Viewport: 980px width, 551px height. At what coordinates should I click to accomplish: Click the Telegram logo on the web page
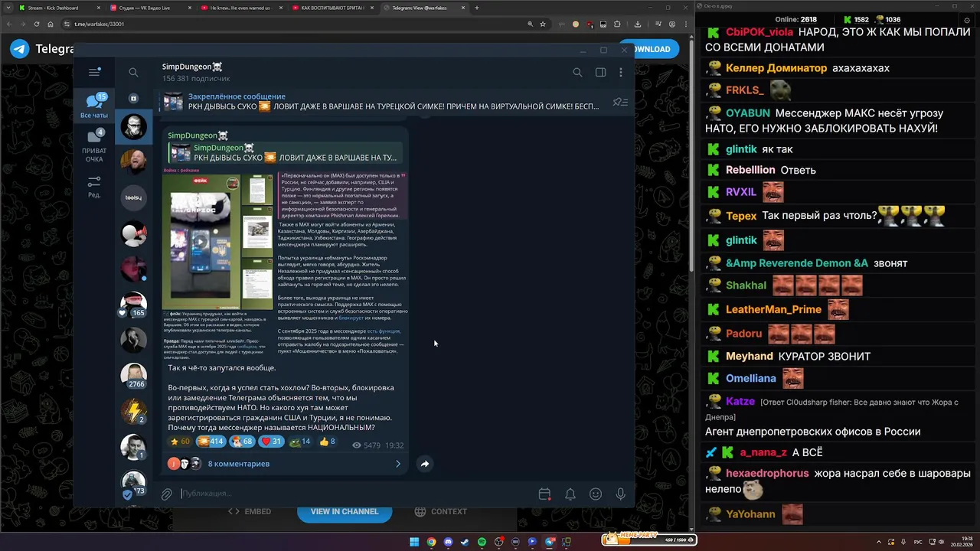[x=20, y=49]
